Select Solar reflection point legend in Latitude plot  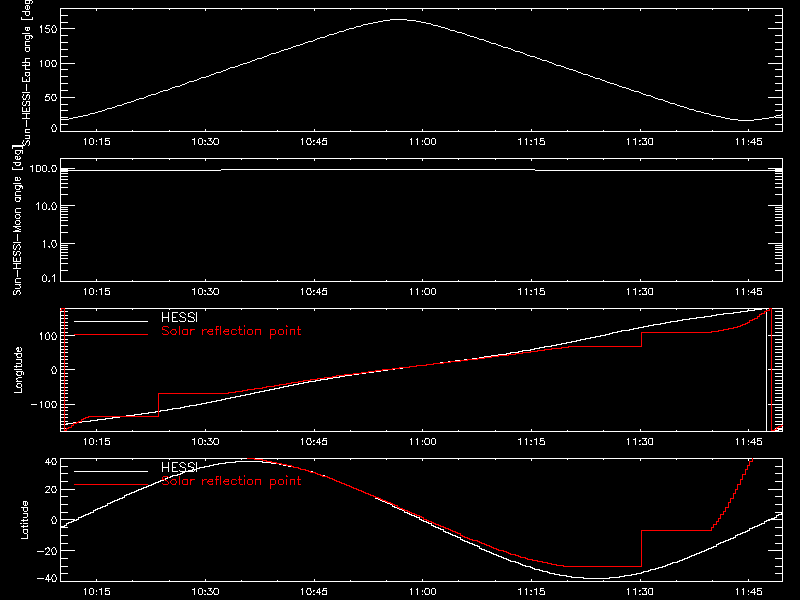pos(231,481)
